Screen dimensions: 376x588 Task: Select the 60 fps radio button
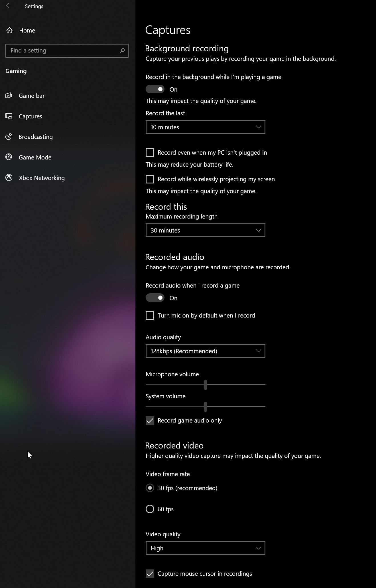pos(150,509)
